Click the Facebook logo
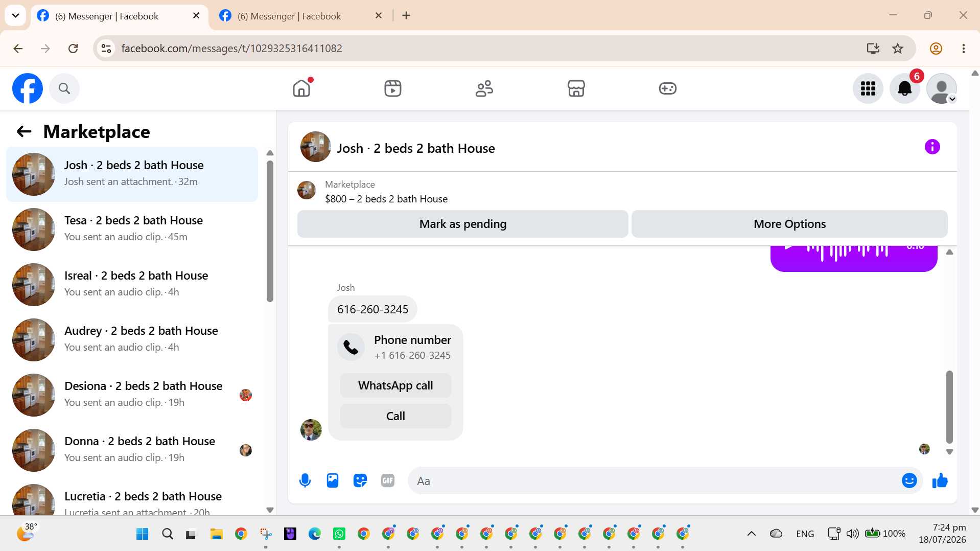The image size is (980, 551). pos(28,88)
